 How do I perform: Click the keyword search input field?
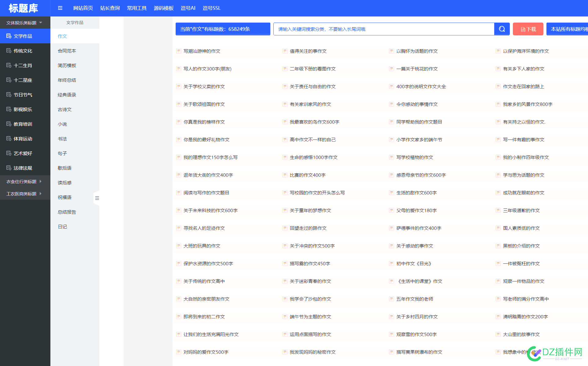click(384, 29)
